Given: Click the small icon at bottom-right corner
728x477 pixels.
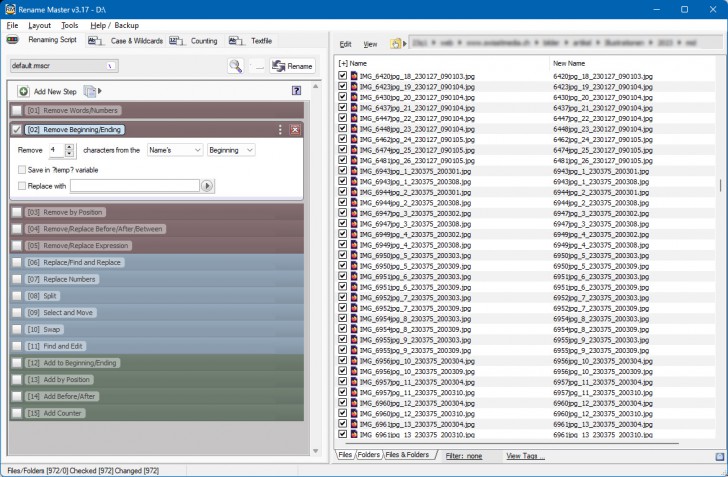Looking at the screenshot, I should point(718,456).
